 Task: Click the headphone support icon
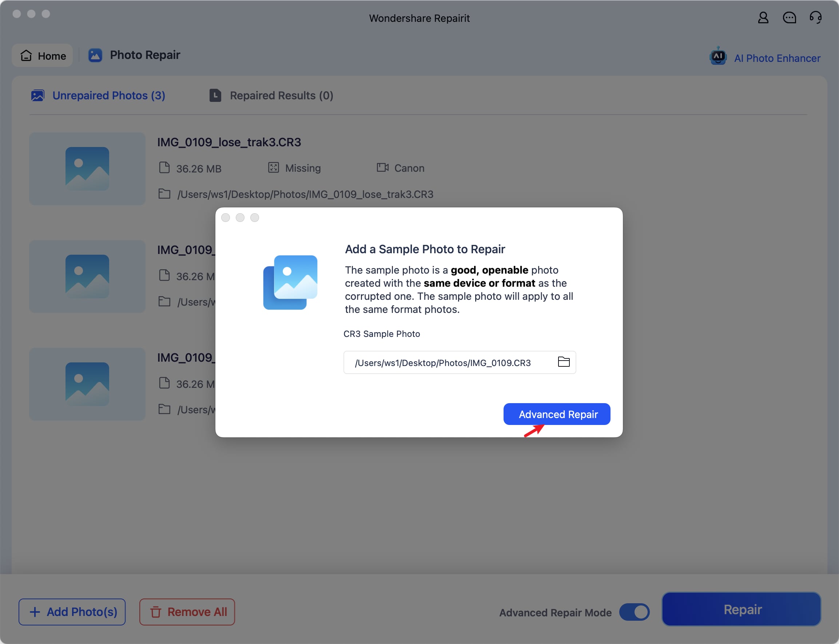point(815,18)
